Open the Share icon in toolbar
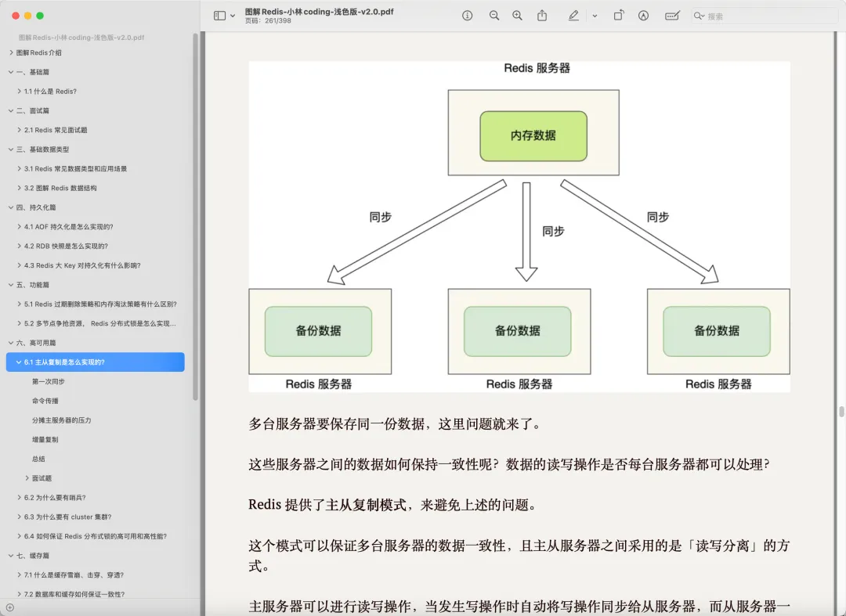The image size is (846, 616). (x=542, y=16)
